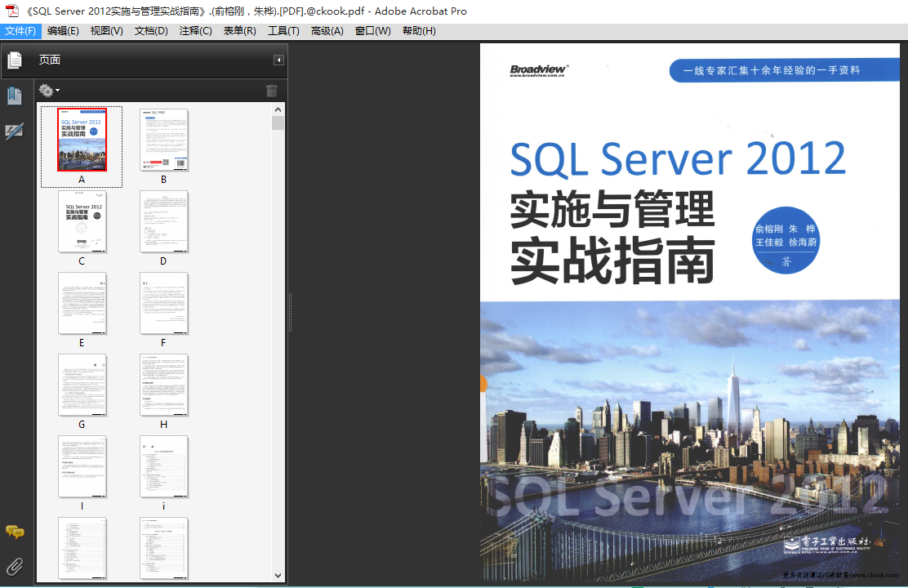
Task: Click the trash icon to delete pages
Action: click(272, 91)
